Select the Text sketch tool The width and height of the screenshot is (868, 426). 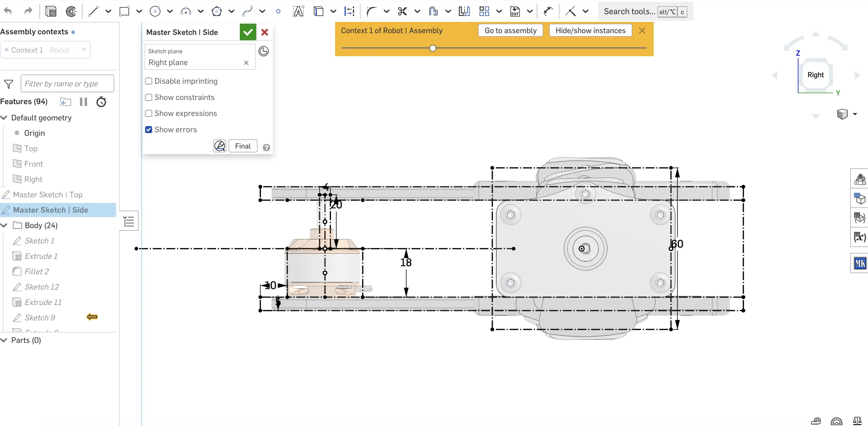click(x=298, y=12)
